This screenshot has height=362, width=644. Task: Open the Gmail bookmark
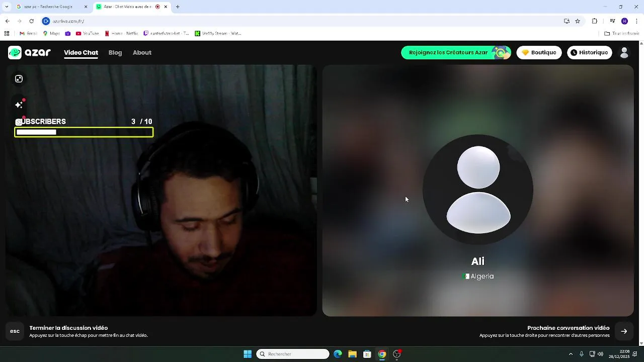coord(28,34)
